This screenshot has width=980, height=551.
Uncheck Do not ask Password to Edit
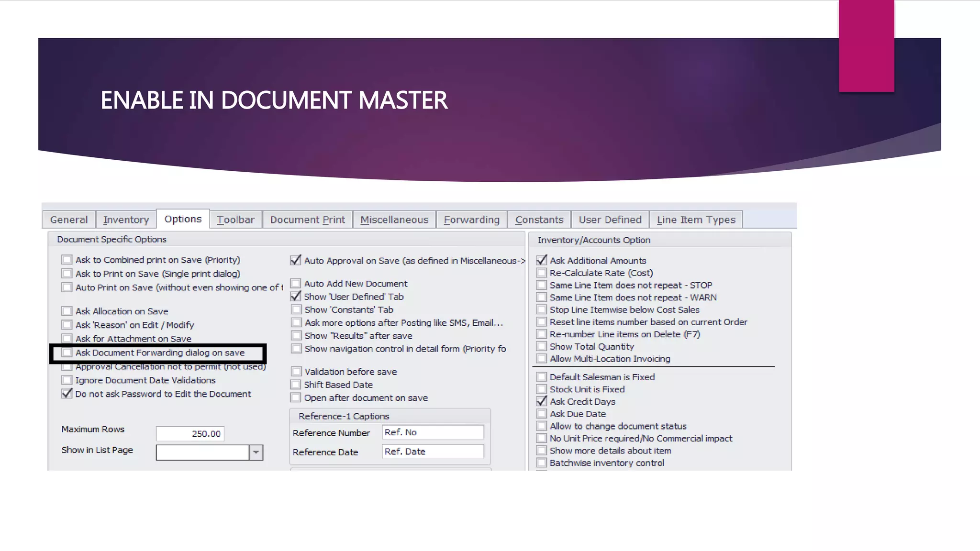pos(67,394)
